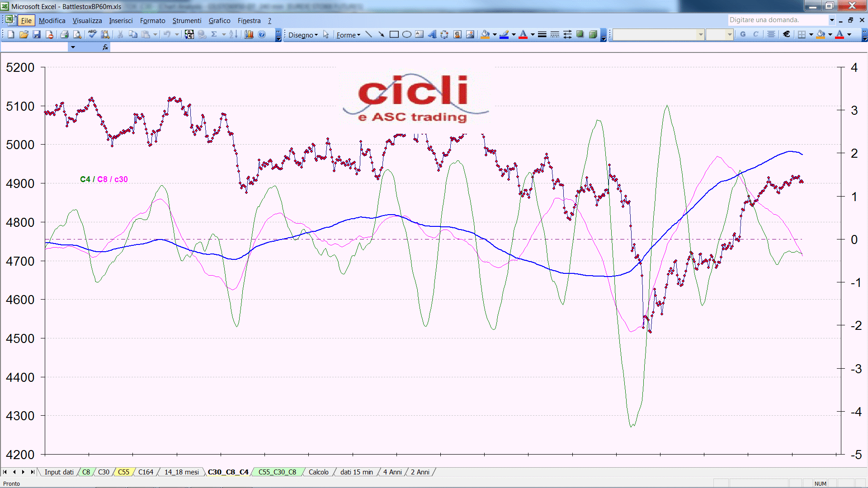Viewport: 868px width, 488px height.
Task: Click the Digitare una domanda help field
Action: [778, 20]
